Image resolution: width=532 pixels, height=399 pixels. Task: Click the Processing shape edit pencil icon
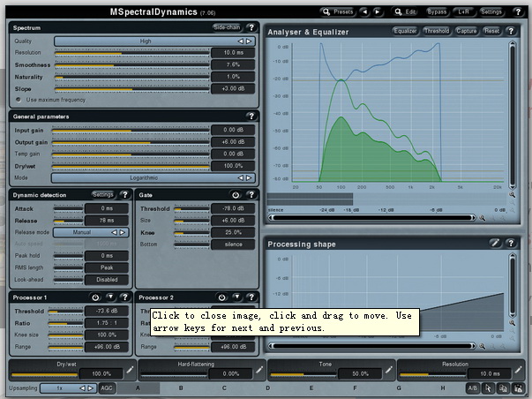click(495, 243)
